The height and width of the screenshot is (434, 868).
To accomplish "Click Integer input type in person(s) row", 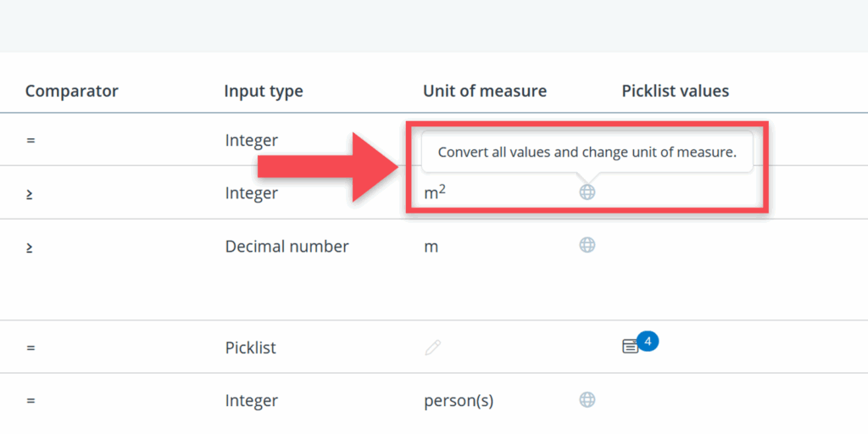I will 251,400.
